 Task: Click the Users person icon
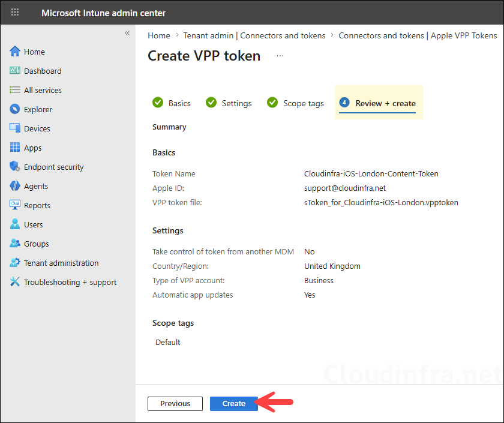(15, 224)
